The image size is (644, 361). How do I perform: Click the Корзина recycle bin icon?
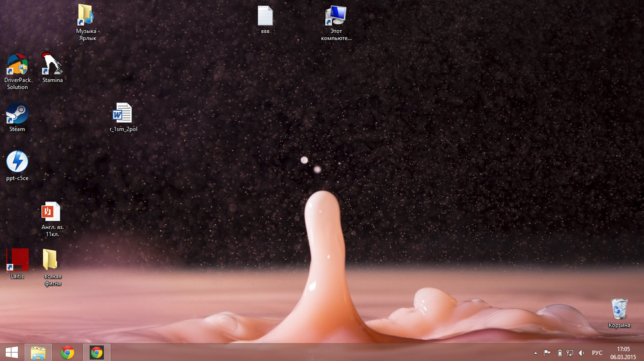coord(619,309)
